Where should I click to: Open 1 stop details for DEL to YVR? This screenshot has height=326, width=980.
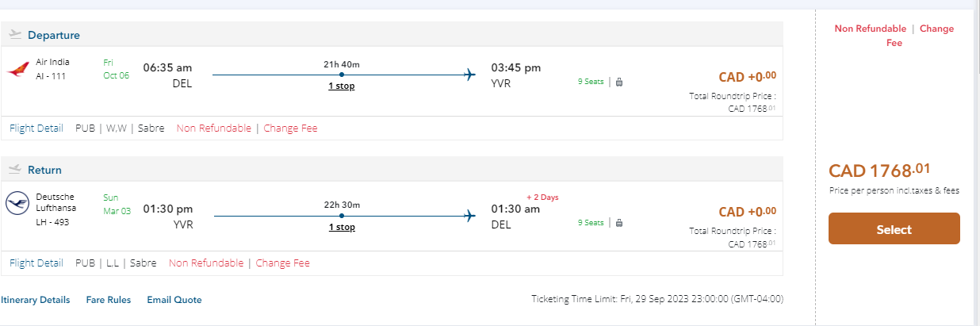click(342, 86)
